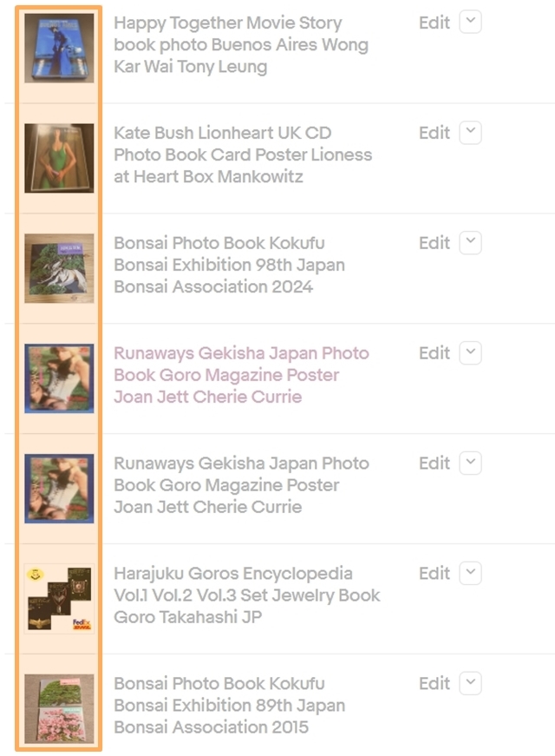View the Bonsai 89th Exhibition 2015 thumbnail
The width and height of the screenshot is (555, 756).
(x=59, y=709)
